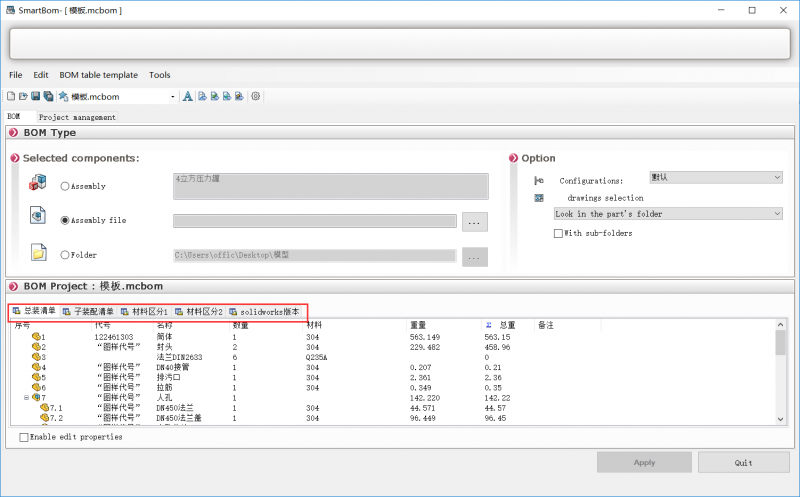Open settings via the toolbar gear icon
This screenshot has height=497, width=800.
click(x=256, y=96)
